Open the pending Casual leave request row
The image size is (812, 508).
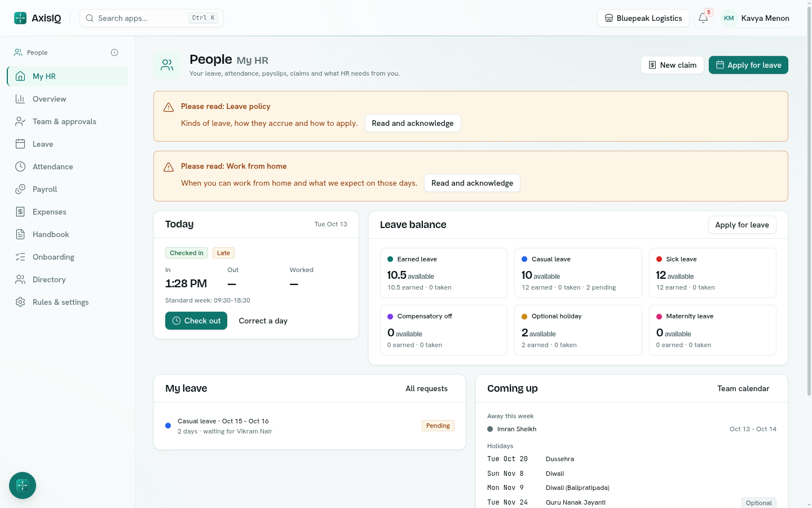pos(310,426)
